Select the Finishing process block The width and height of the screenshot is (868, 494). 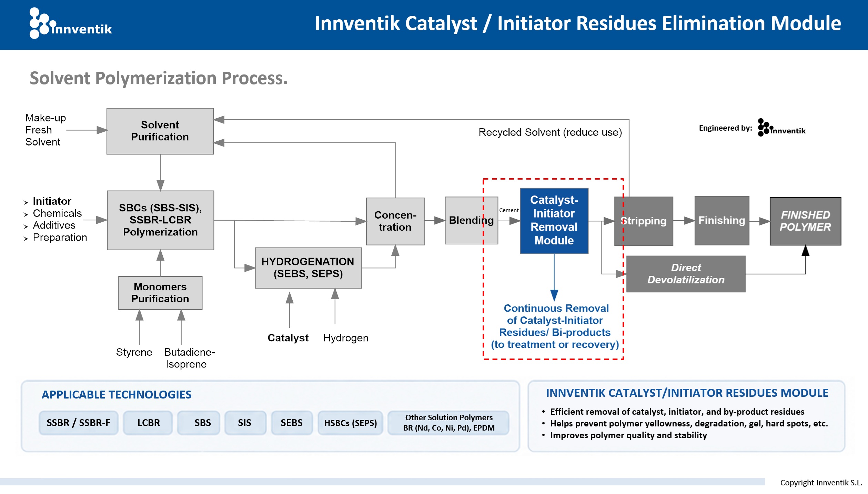pos(722,221)
